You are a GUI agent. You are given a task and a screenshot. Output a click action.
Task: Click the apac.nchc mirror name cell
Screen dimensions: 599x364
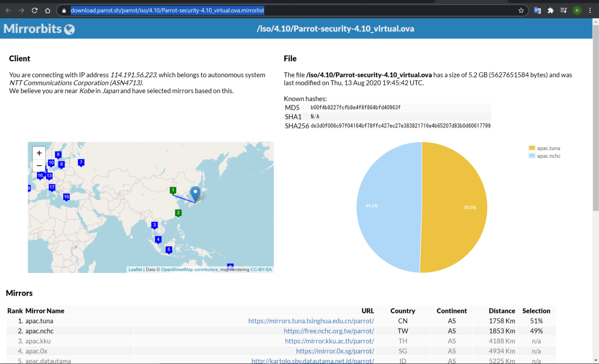39,331
